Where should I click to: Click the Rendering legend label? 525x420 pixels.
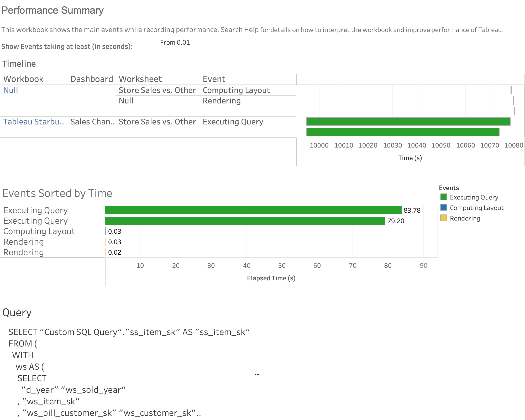tap(465, 218)
